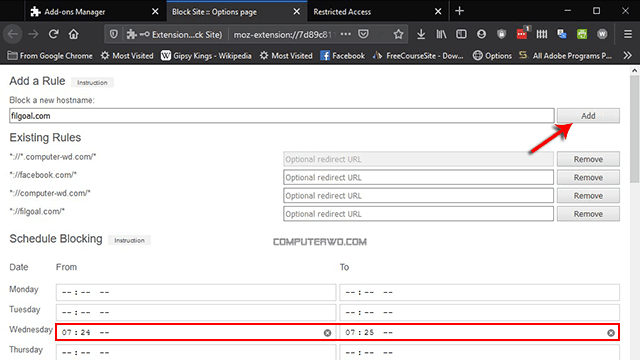Click Add to block filgoal.com
Viewport: 640px width, 360px height.
click(588, 116)
